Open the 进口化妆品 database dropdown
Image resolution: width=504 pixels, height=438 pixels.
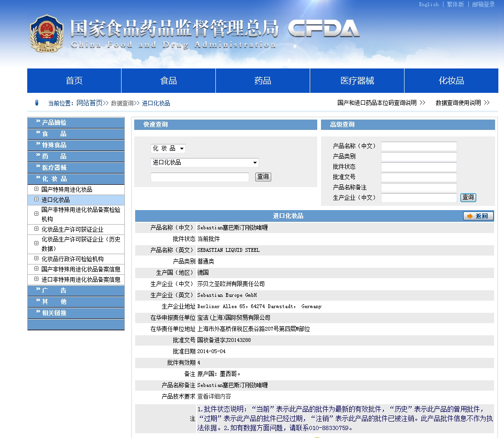coord(205,162)
